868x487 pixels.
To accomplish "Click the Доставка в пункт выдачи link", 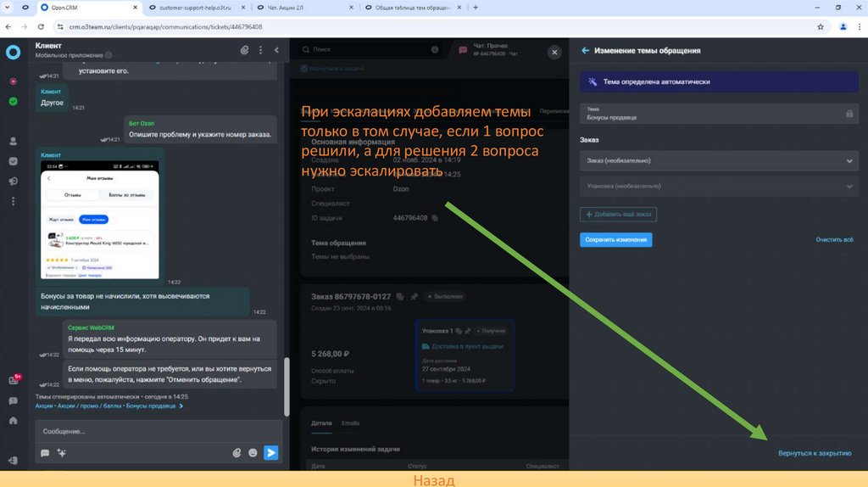I will (468, 346).
